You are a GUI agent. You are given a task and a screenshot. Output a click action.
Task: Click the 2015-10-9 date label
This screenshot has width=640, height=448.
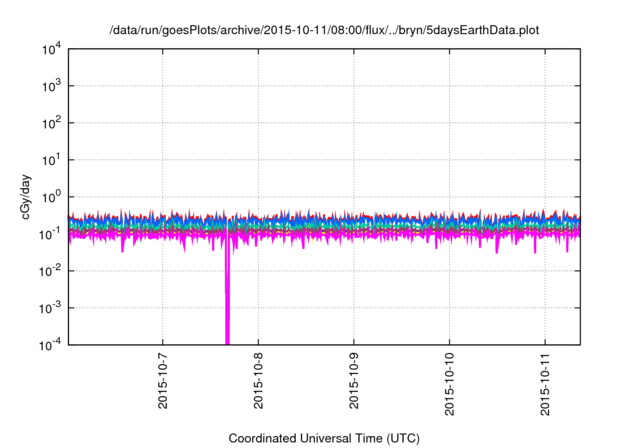tap(353, 381)
